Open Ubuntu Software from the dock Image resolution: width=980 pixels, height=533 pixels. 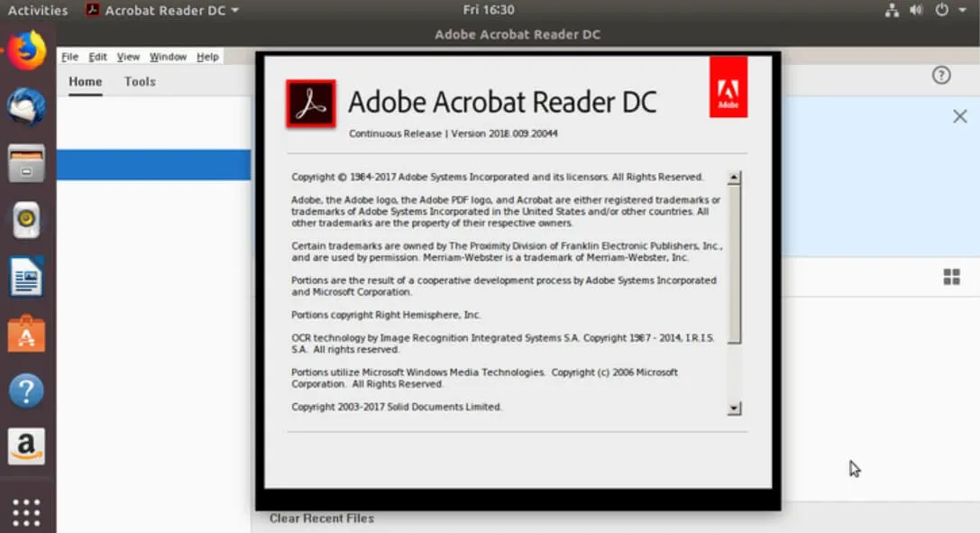click(x=27, y=334)
